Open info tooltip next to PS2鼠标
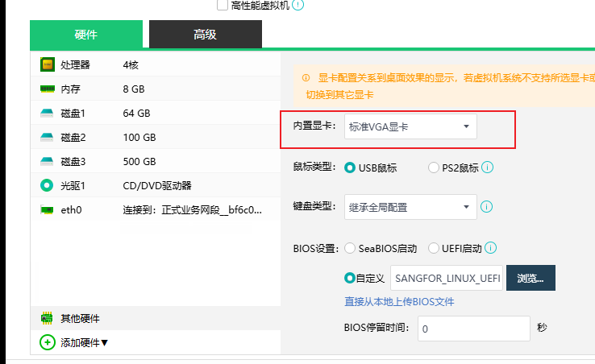The width and height of the screenshot is (595, 364). [x=487, y=168]
